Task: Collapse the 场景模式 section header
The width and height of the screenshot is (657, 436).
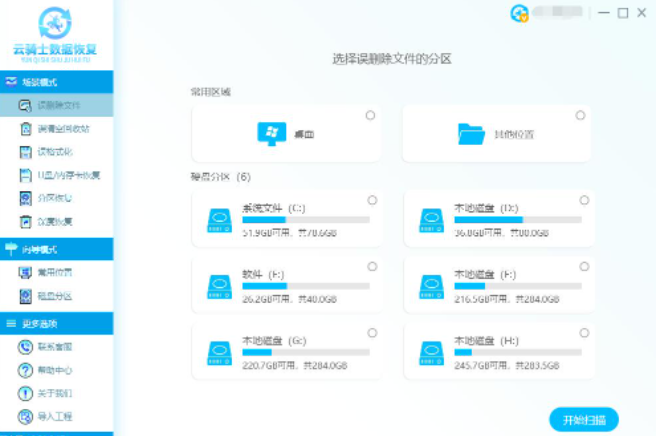Action: pos(56,81)
